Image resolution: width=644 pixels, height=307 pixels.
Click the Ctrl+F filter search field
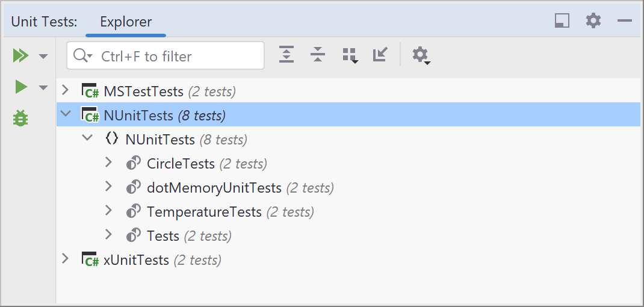point(175,56)
